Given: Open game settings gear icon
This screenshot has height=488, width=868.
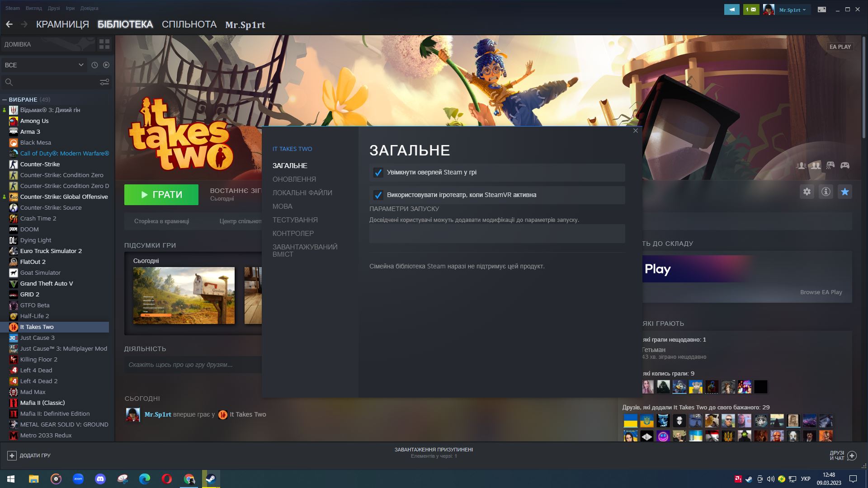Looking at the screenshot, I should (807, 192).
